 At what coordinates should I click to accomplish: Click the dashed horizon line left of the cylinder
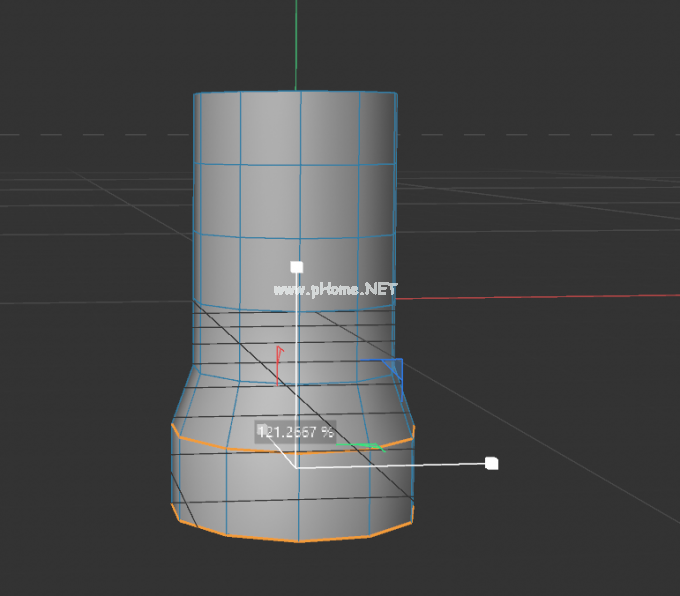tap(90, 134)
